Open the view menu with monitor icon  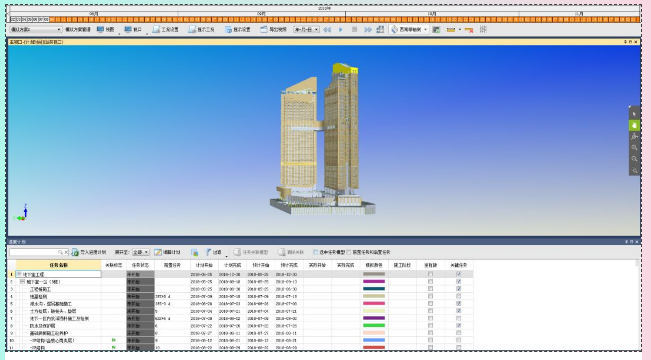[x=105, y=29]
